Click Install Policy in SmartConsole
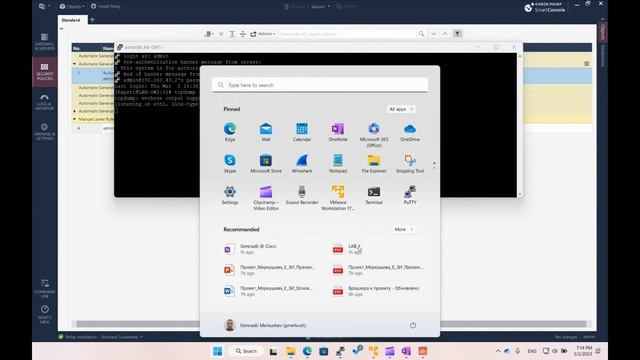This screenshot has height=360, width=640. pos(106,6)
